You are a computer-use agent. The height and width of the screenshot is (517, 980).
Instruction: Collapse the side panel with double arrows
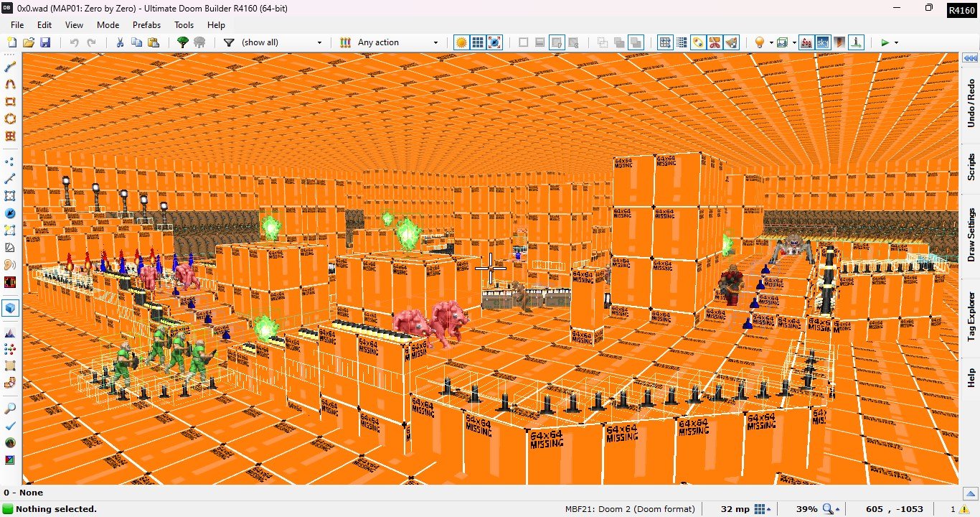coord(971,58)
